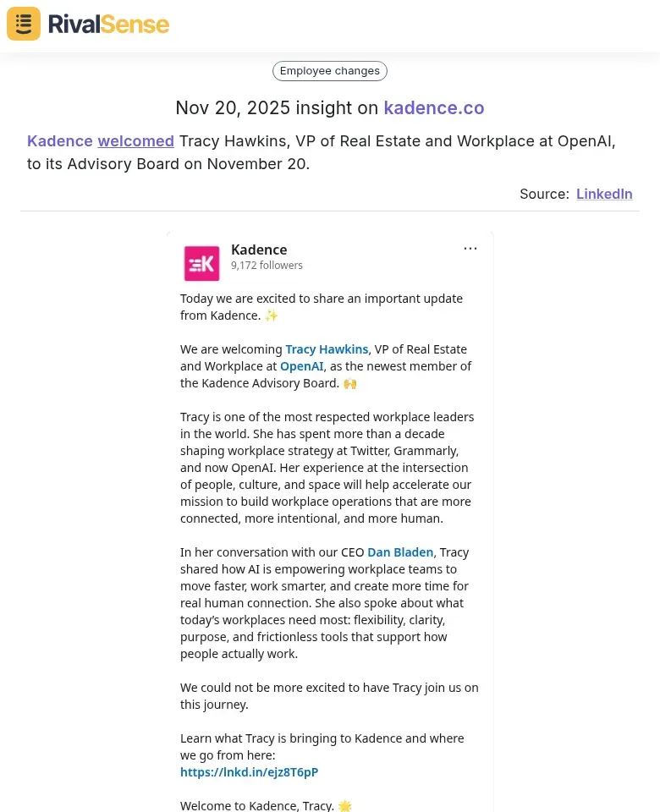660x812 pixels.
Task: Click the Kadence post author name
Action: [259, 250]
